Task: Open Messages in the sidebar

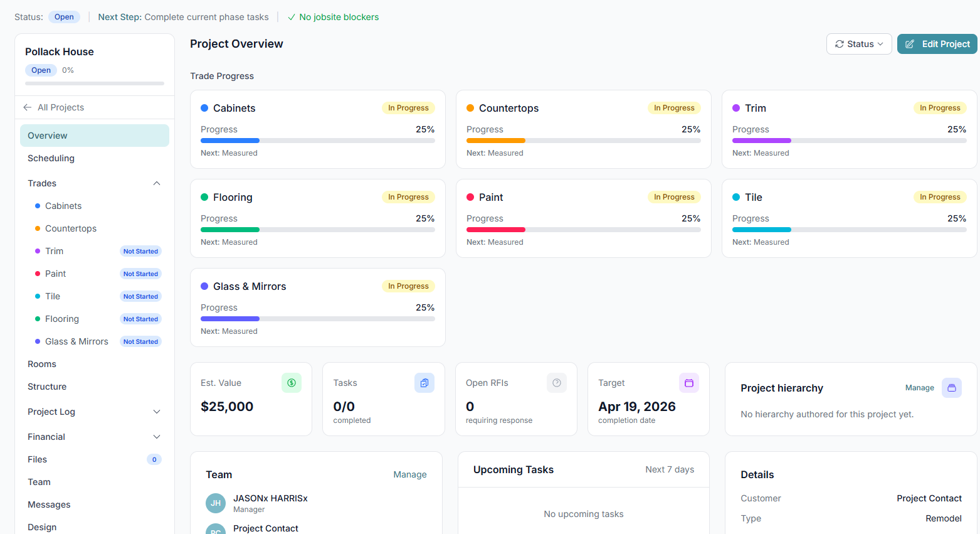Action: tap(95, 505)
